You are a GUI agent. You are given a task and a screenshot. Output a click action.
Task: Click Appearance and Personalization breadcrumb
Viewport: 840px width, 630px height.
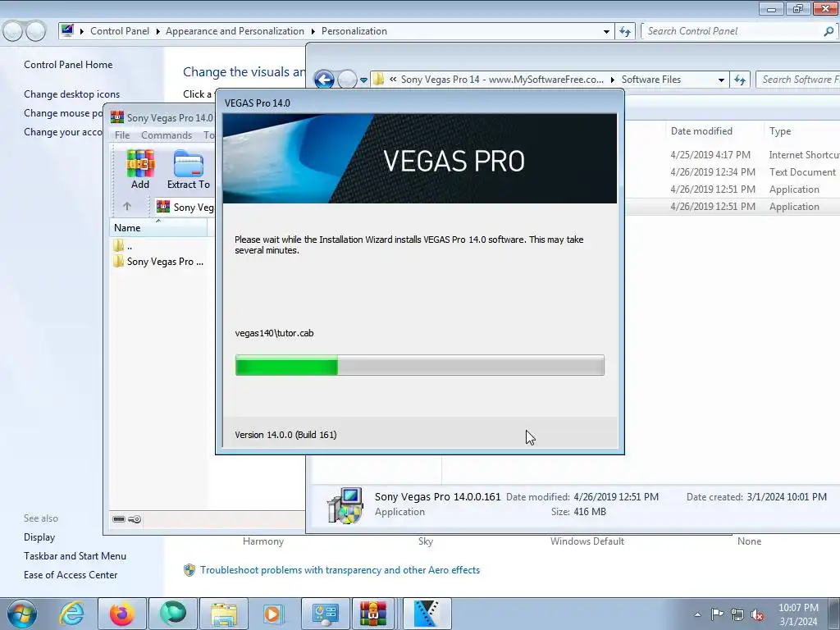point(235,31)
